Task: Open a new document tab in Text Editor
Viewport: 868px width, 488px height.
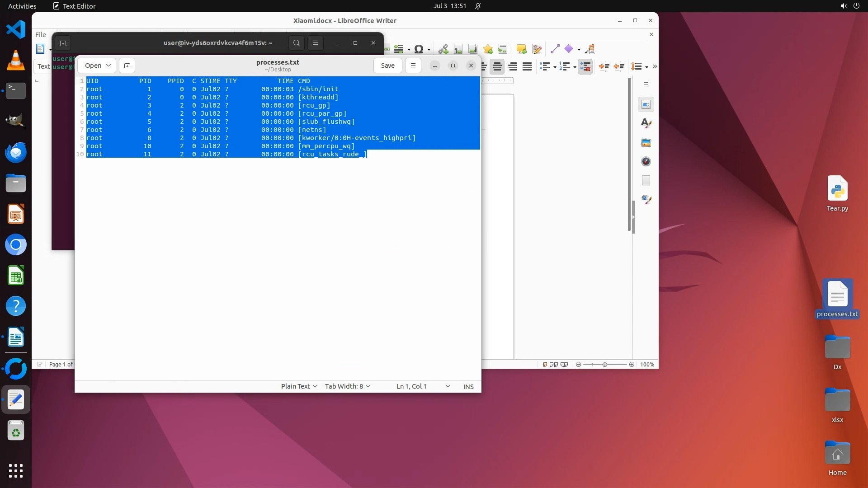Action: 127,66
